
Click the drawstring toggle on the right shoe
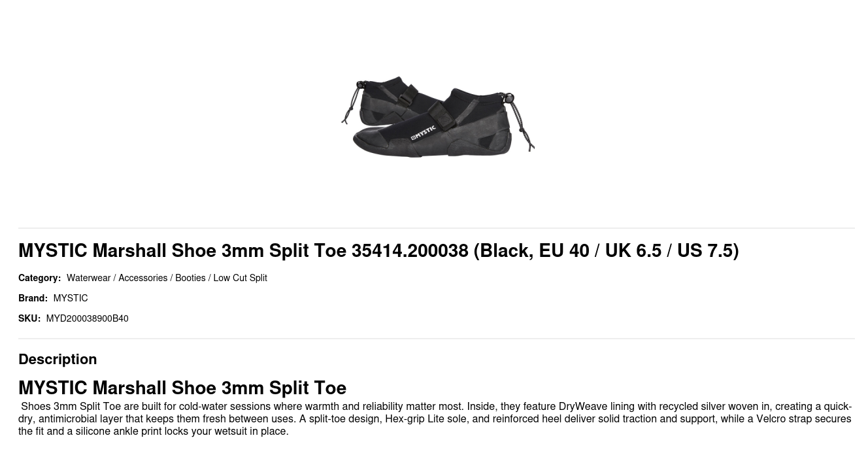[510, 99]
